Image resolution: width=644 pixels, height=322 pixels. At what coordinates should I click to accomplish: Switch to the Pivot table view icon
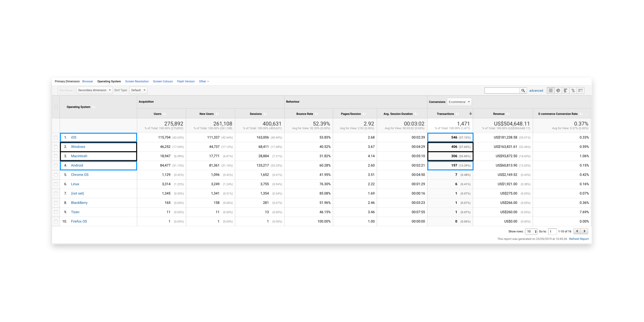581,90
